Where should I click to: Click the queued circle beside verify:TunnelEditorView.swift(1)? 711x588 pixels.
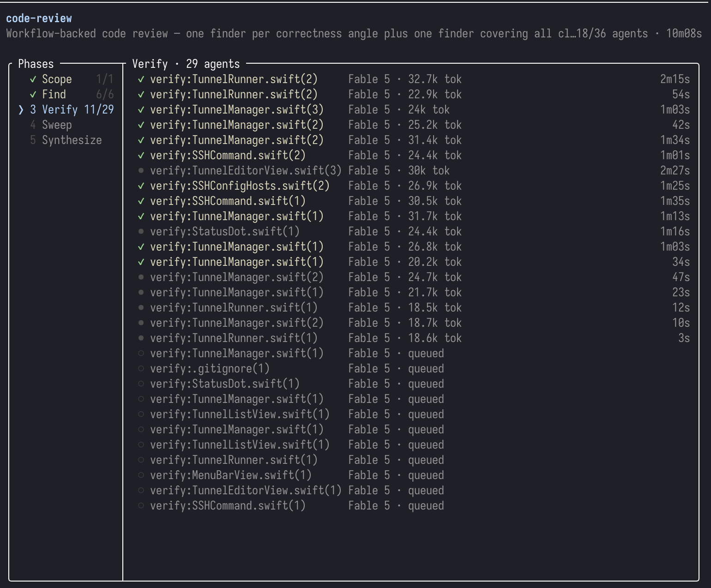pos(141,491)
